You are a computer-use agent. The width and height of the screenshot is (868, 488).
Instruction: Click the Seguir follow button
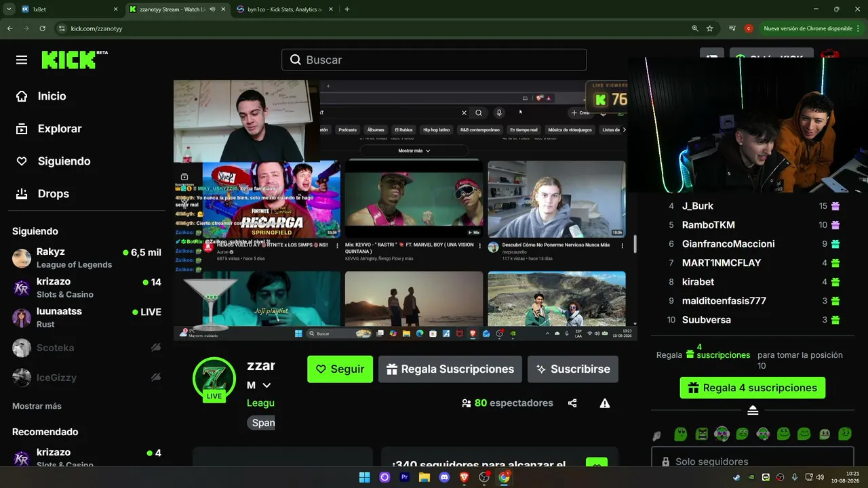pos(340,369)
